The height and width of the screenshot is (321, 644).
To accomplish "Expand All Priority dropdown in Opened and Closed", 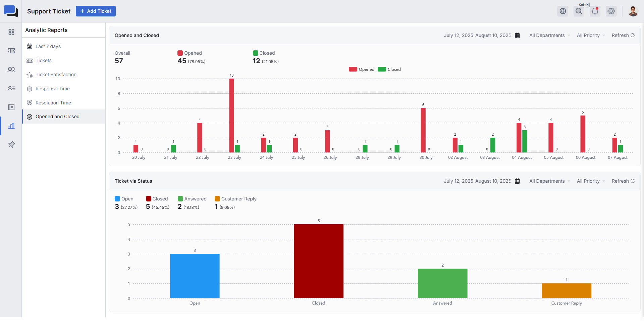I will pyautogui.click(x=591, y=35).
